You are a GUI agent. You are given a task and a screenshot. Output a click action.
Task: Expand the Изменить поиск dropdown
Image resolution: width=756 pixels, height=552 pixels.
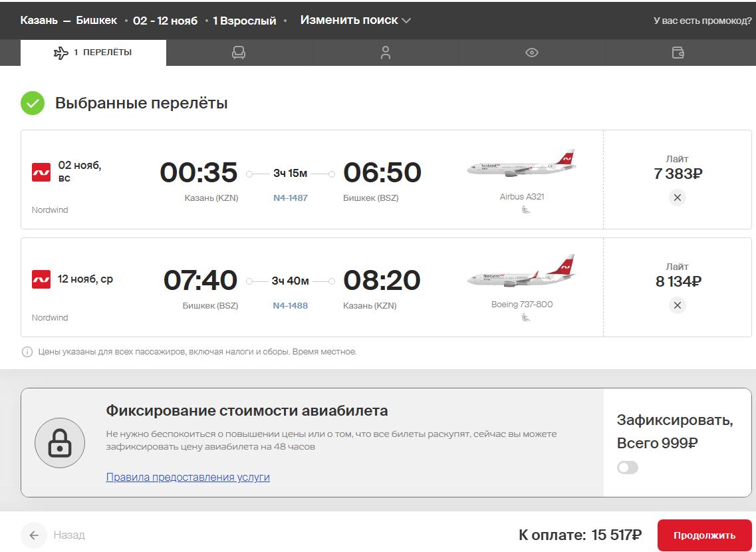click(x=356, y=20)
